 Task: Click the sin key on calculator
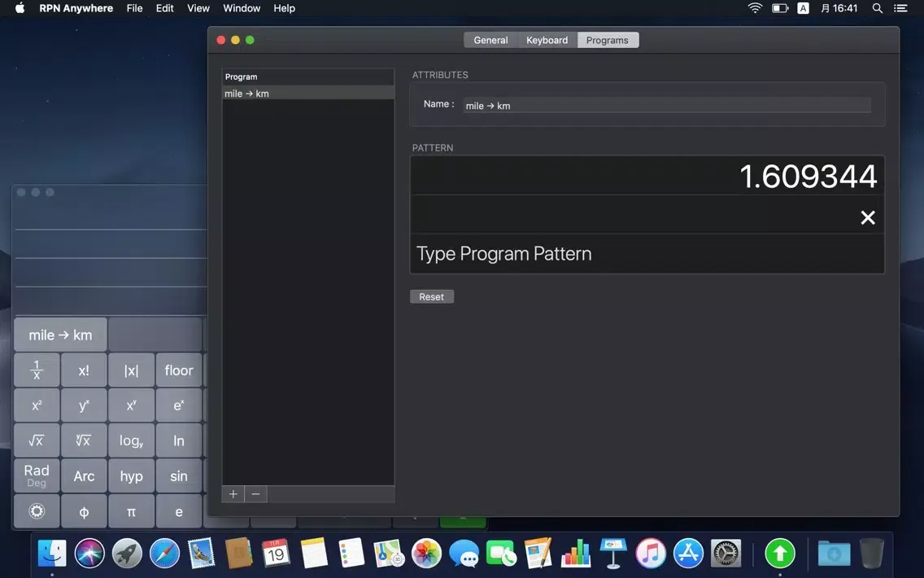179,475
